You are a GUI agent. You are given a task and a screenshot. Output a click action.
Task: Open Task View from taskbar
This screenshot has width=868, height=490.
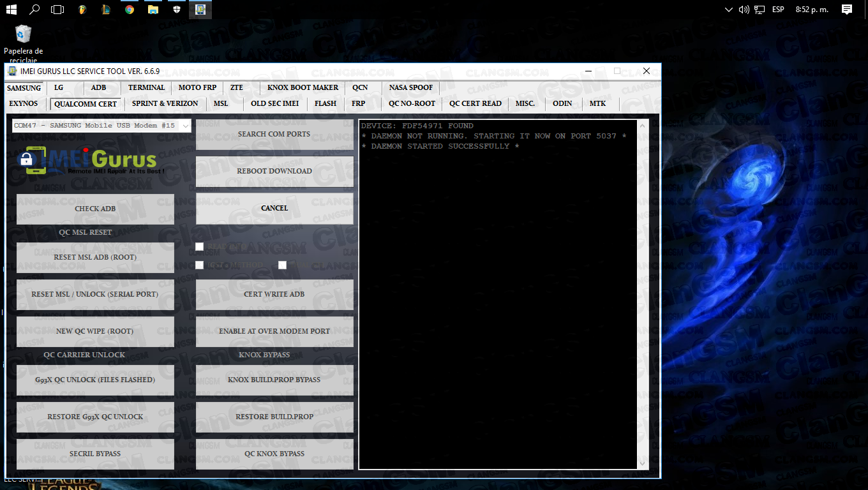pyautogui.click(x=57, y=10)
